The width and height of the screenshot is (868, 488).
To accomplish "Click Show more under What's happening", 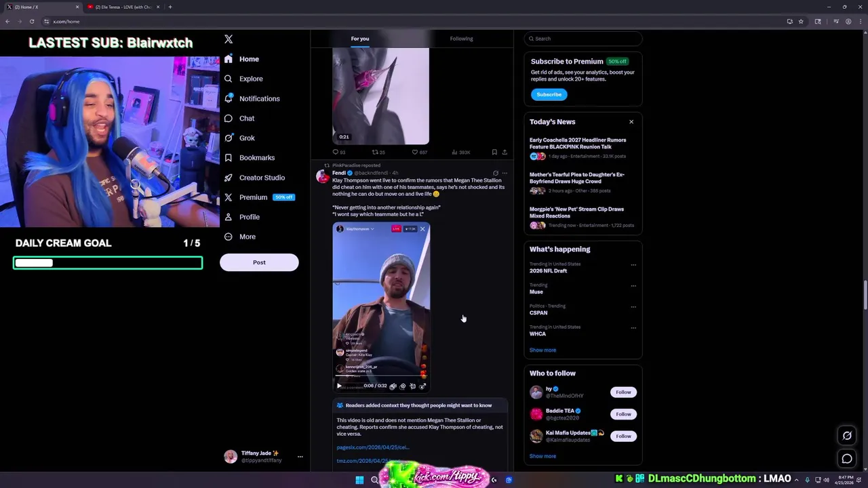I will [542, 350].
